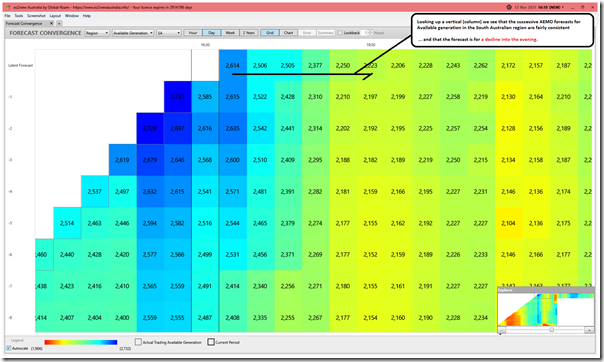Zoom in with Explorer plus button
This screenshot has width=604, height=362.
pyautogui.click(x=589, y=330)
